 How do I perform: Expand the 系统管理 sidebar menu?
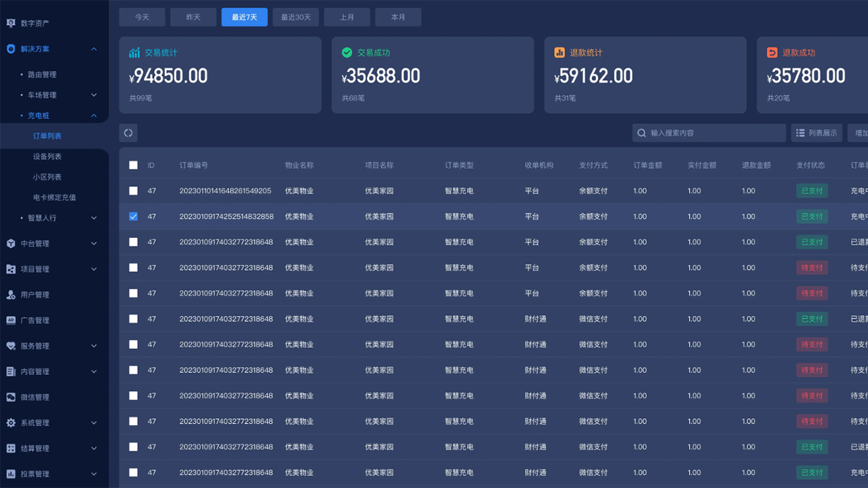(x=94, y=423)
